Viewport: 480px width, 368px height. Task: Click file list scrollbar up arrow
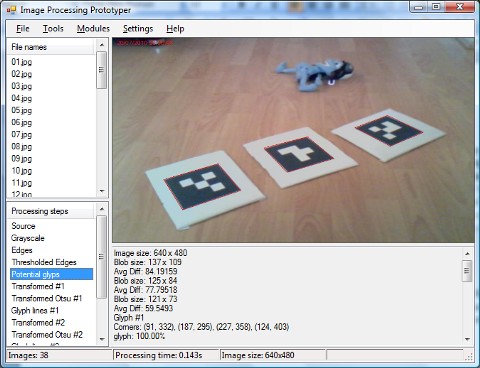tap(102, 45)
